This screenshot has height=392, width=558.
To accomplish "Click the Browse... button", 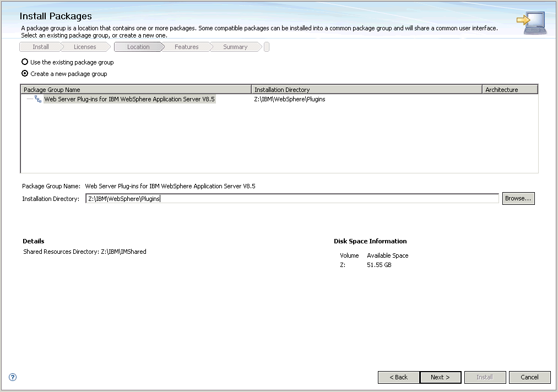I will [x=518, y=199].
